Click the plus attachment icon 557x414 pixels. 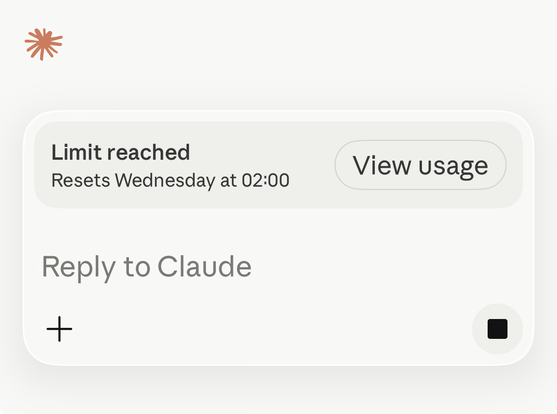pyautogui.click(x=59, y=329)
